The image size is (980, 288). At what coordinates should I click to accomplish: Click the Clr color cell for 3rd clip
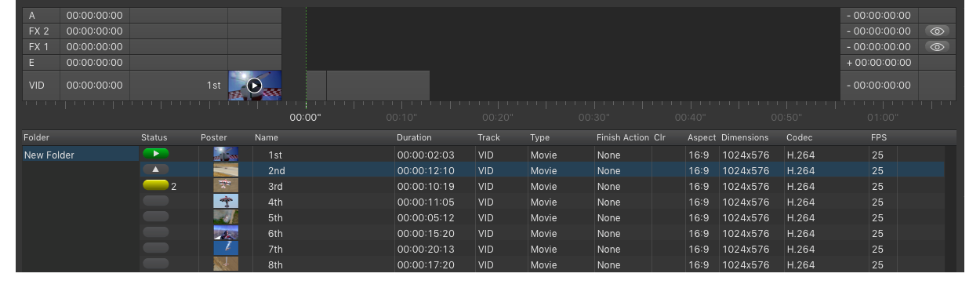669,186
